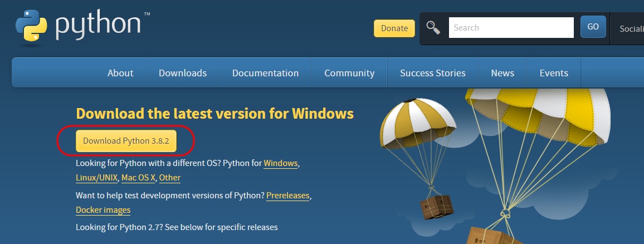Image resolution: width=644 pixels, height=244 pixels.
Task: Open the Socialize menu in the header
Action: (x=632, y=29)
